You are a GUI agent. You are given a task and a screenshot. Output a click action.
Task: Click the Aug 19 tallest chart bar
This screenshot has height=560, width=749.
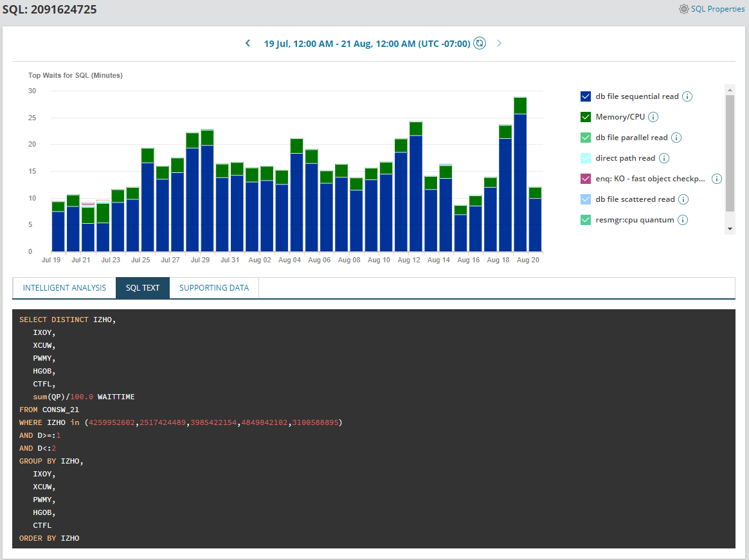[520, 174]
